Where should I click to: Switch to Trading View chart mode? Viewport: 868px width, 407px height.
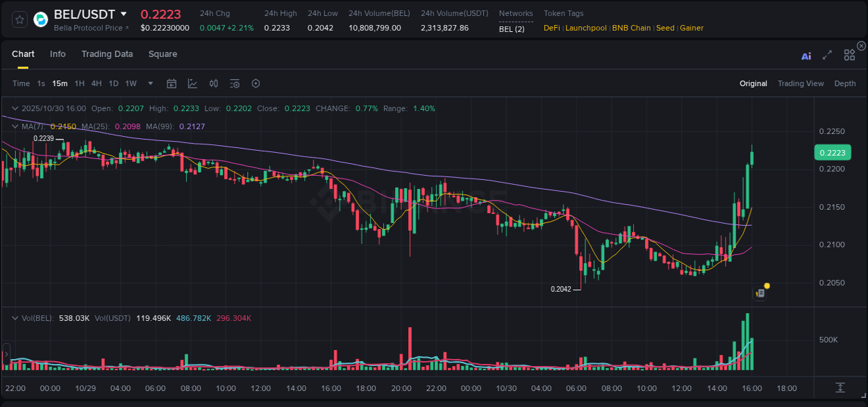[800, 83]
